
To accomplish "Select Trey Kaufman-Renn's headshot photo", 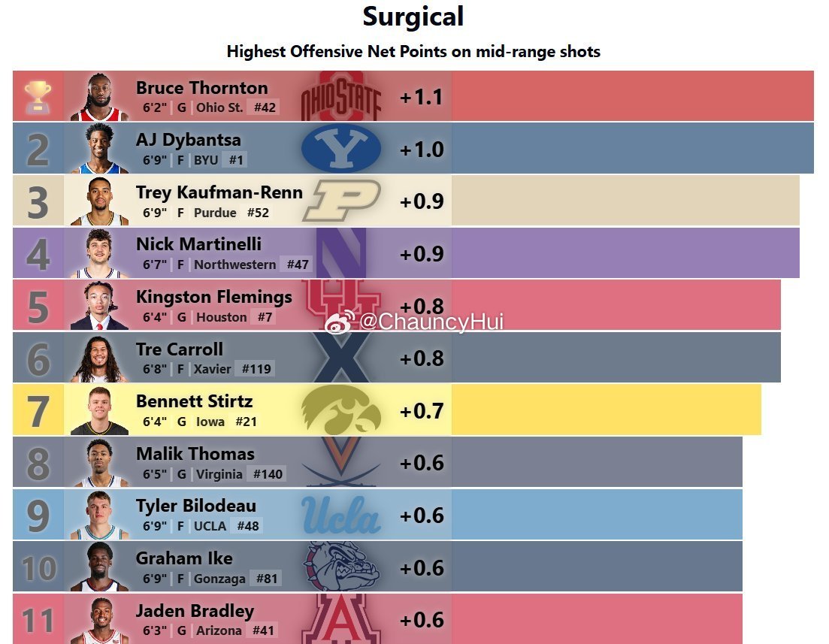I will pyautogui.click(x=99, y=201).
